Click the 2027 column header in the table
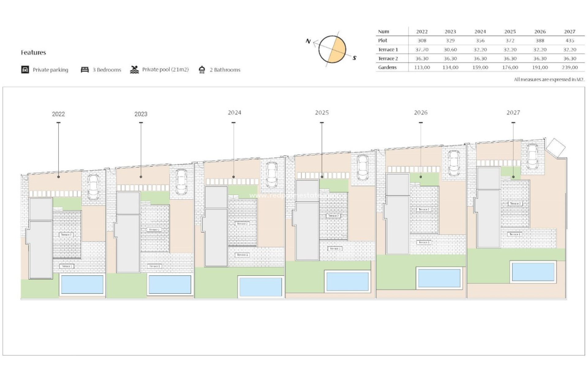The height and width of the screenshot is (392, 588). (x=570, y=32)
